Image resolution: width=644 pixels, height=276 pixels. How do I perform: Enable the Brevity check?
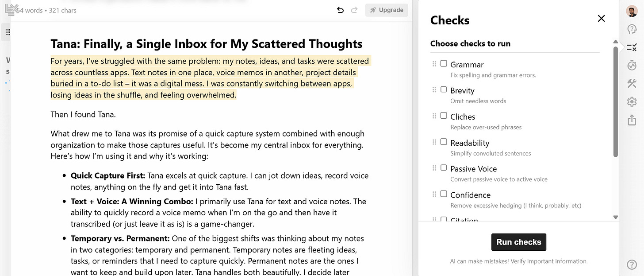444,89
